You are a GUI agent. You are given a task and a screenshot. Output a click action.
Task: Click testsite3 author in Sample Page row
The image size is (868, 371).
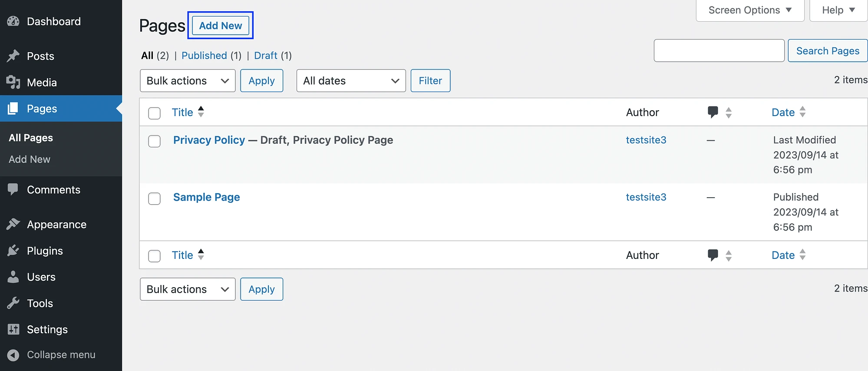[646, 197]
